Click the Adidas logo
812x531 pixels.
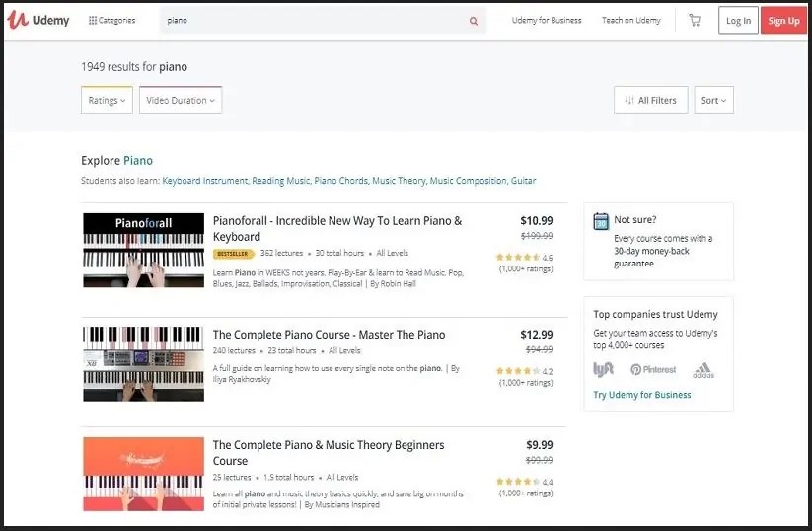point(703,370)
